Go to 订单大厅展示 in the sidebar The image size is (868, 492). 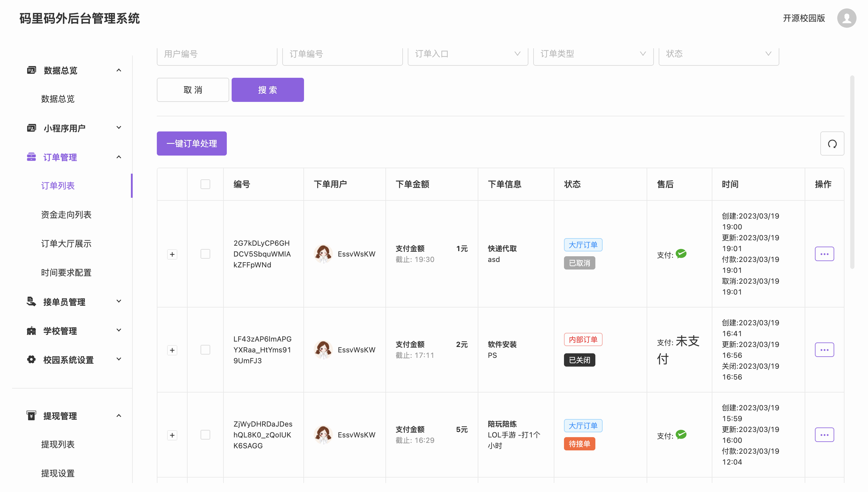pos(66,244)
